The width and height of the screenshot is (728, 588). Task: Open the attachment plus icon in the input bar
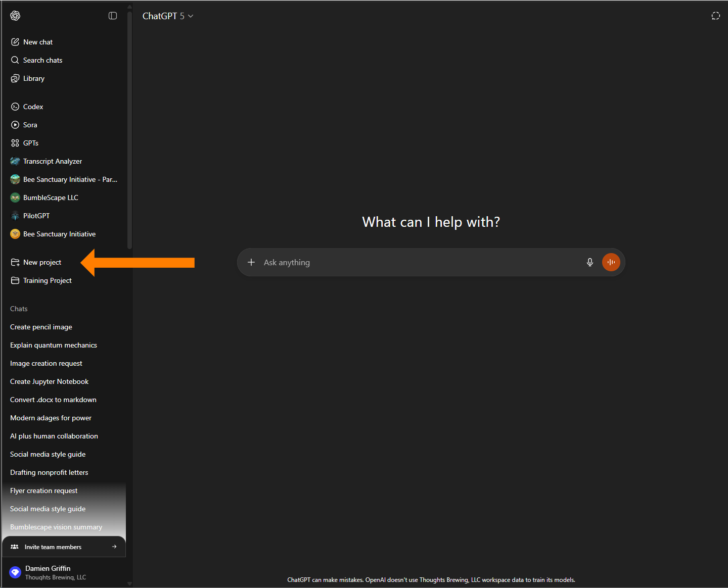coord(251,262)
